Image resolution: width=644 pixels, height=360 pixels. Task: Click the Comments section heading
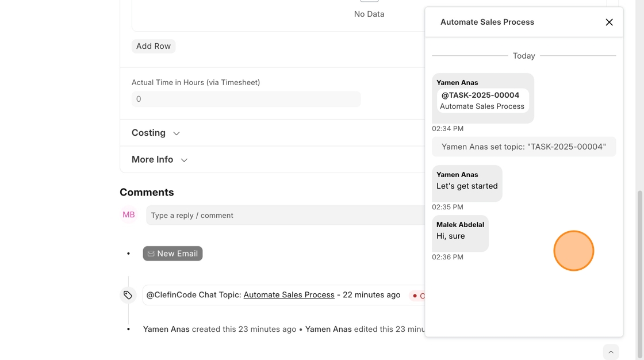click(147, 192)
